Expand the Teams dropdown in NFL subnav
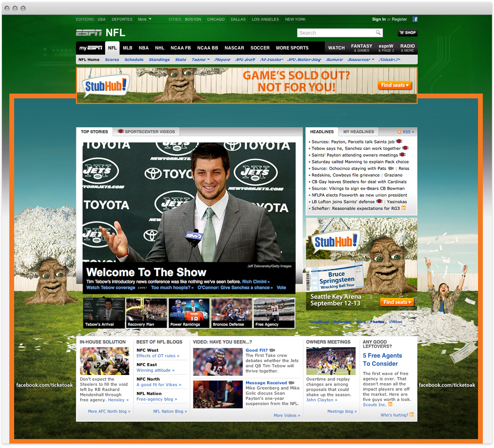 point(201,60)
